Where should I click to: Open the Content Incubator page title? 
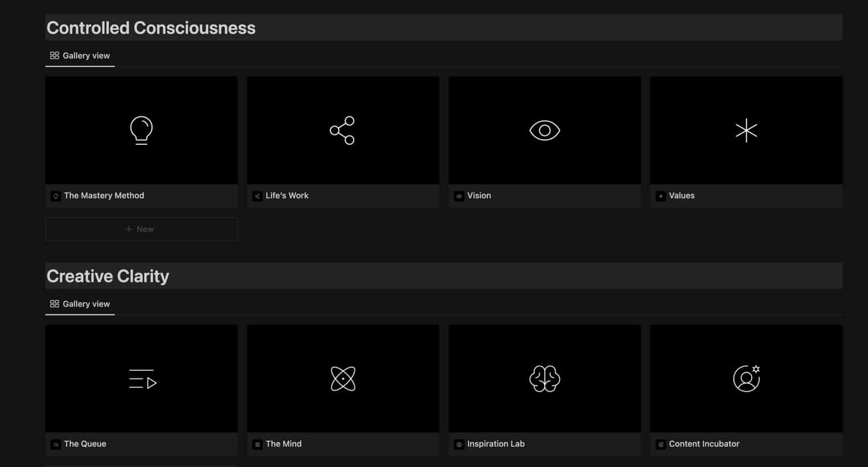(704, 444)
